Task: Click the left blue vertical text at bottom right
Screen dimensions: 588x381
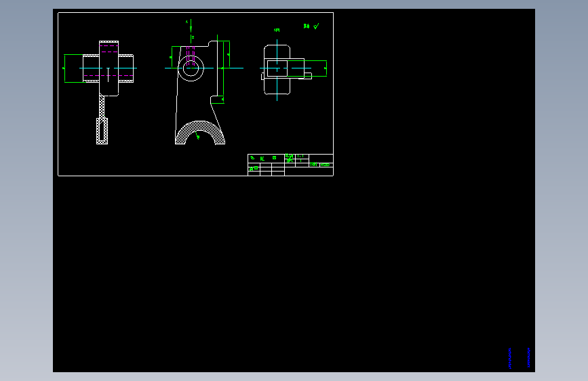Action: 509,358
